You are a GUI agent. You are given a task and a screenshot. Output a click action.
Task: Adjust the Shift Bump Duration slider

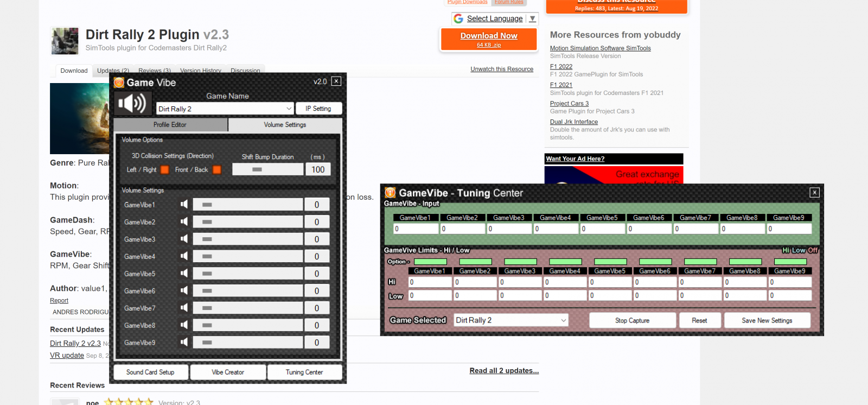point(268,169)
